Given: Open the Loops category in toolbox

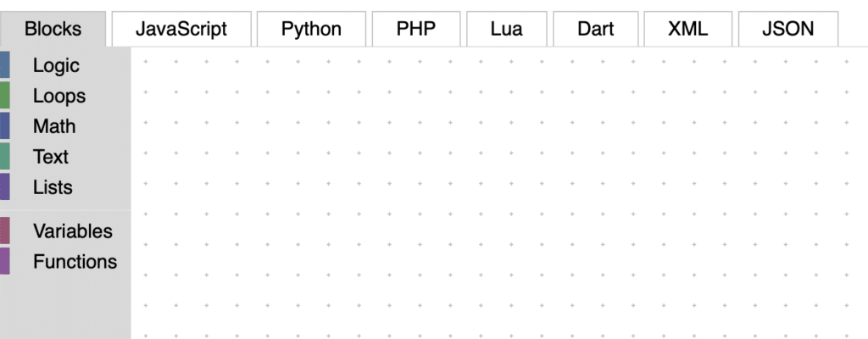Looking at the screenshot, I should click(x=59, y=96).
